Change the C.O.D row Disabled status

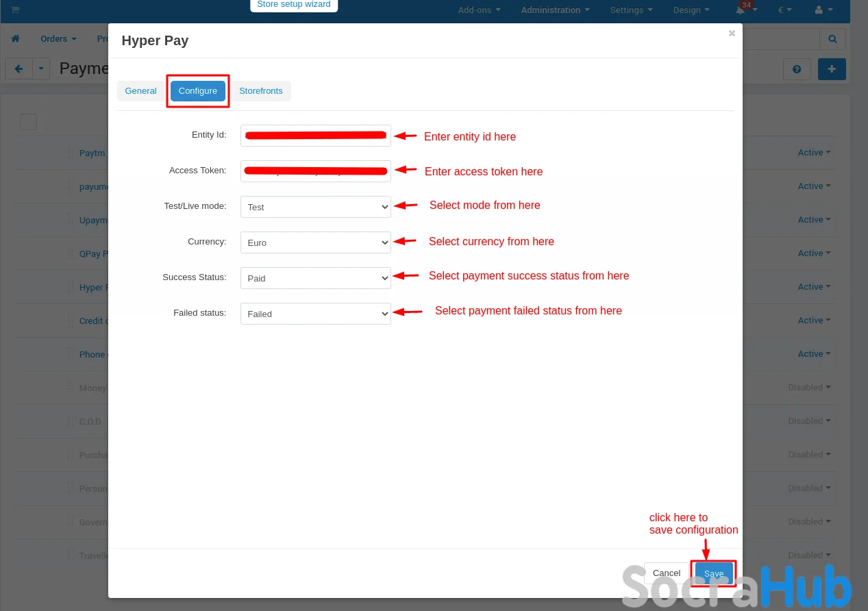pyautogui.click(x=810, y=421)
